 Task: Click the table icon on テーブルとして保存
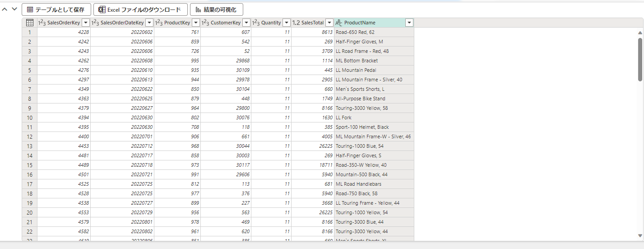coord(30,9)
